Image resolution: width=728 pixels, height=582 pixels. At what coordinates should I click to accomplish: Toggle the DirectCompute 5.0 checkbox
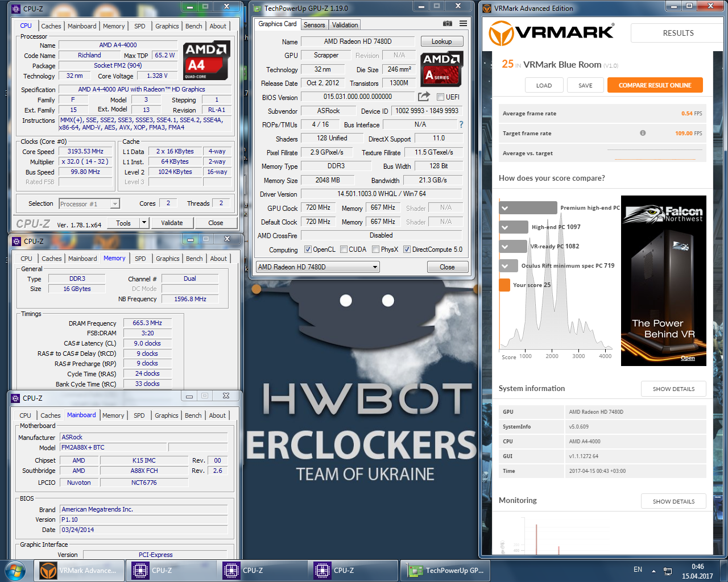[x=407, y=249]
